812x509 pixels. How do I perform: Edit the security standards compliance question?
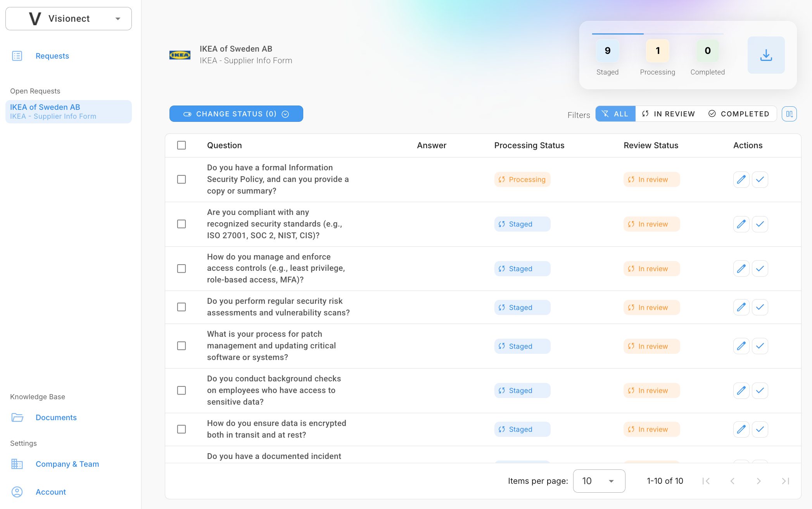point(741,224)
